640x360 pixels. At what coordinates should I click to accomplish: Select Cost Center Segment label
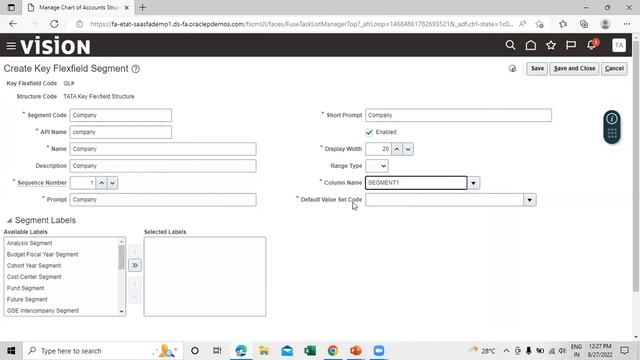tap(34, 277)
